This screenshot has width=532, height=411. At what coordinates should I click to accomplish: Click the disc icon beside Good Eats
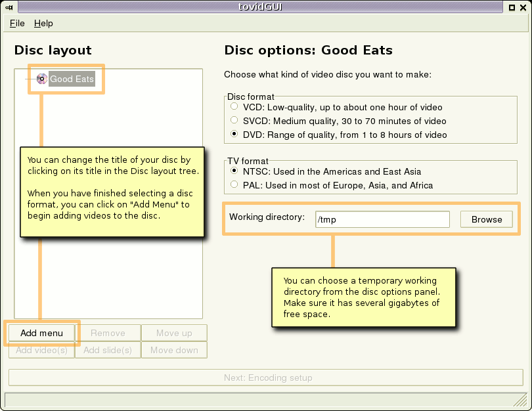click(42, 79)
